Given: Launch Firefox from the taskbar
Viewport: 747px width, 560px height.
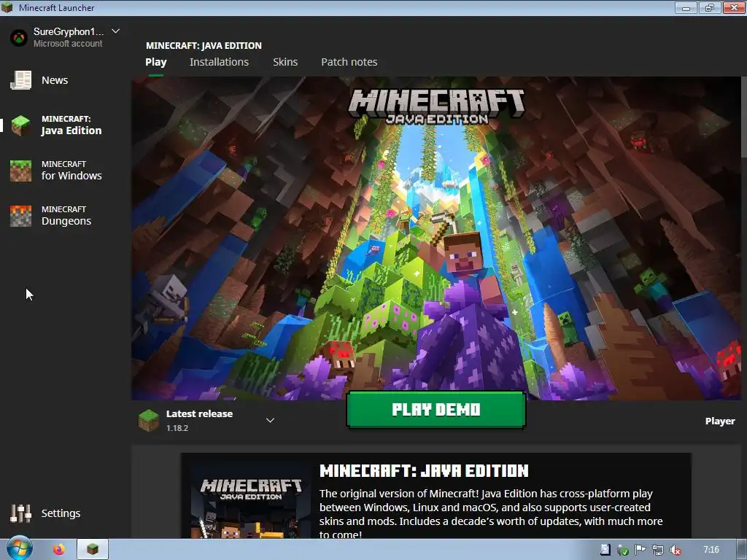Looking at the screenshot, I should pos(58,550).
